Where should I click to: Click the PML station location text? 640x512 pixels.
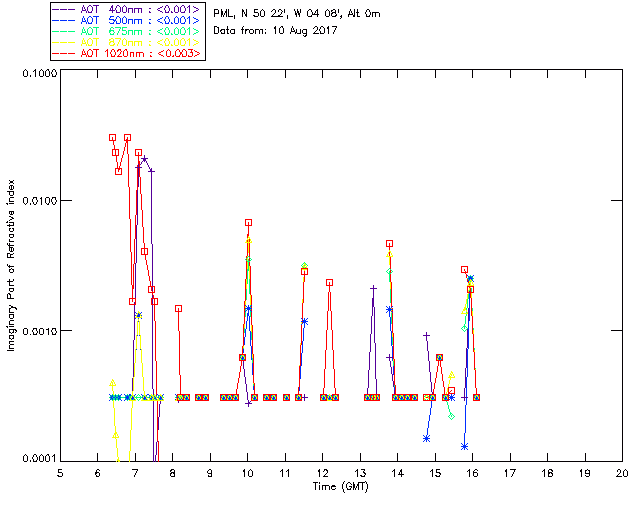pyautogui.click(x=297, y=14)
